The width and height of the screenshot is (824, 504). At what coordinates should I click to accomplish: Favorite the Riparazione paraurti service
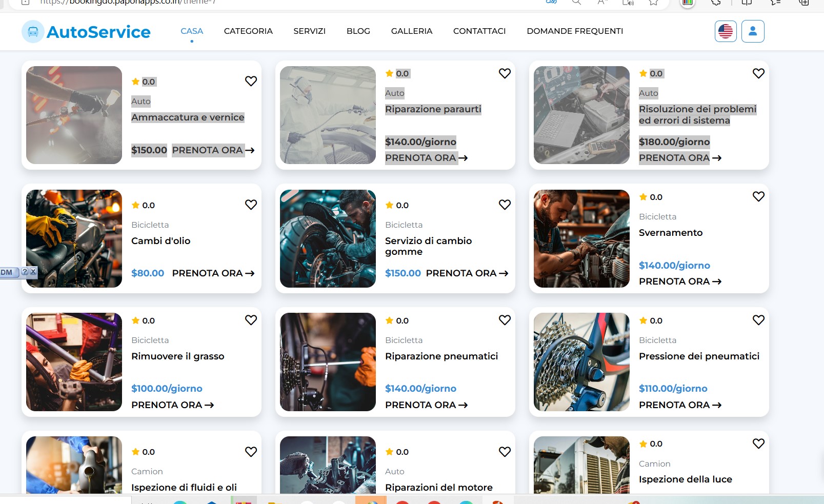pos(505,73)
